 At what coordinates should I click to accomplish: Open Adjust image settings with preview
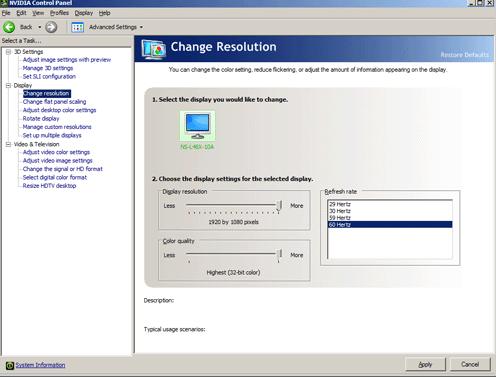(x=67, y=60)
